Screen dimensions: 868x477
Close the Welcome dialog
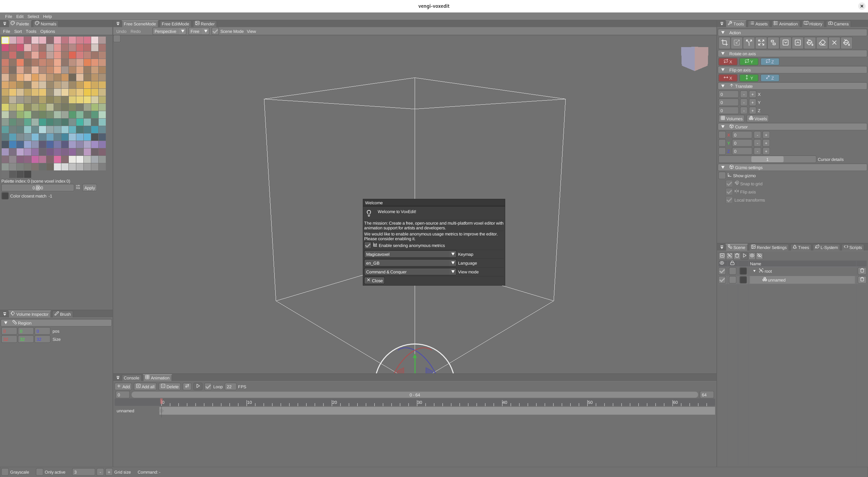(375, 281)
